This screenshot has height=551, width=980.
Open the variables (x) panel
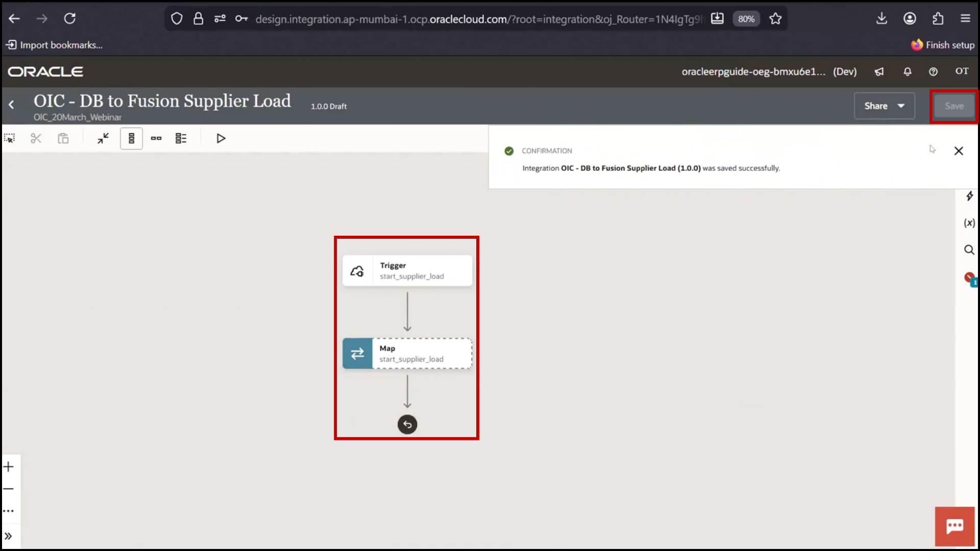coord(969,223)
